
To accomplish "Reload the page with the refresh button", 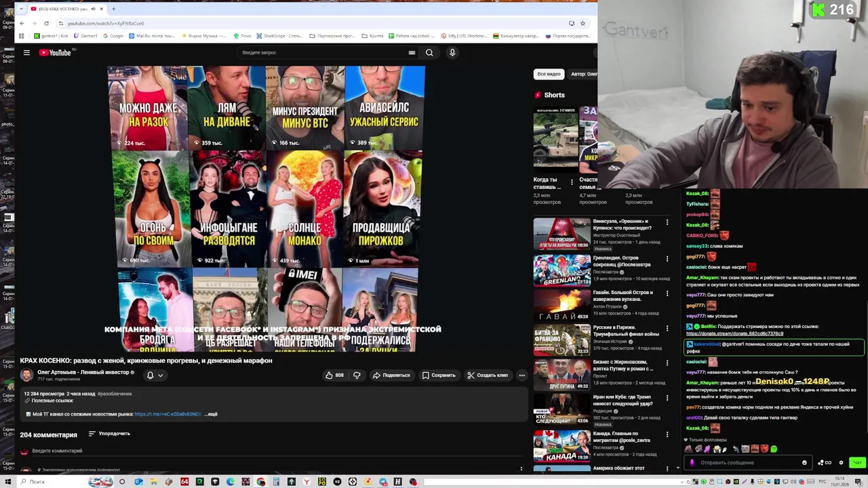I will (x=46, y=23).
